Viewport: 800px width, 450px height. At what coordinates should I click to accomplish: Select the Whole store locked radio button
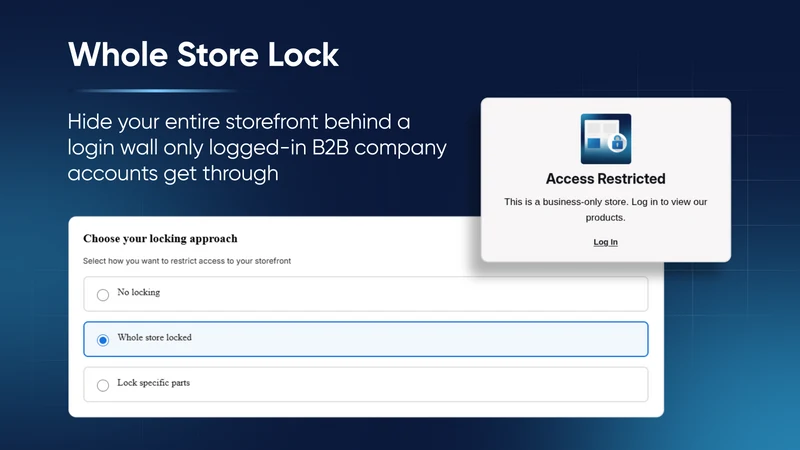[103, 340]
